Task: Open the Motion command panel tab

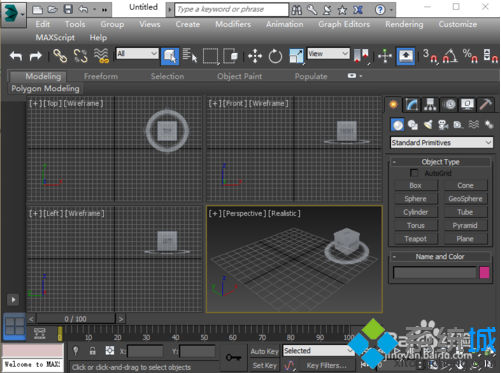Action: 449,105
